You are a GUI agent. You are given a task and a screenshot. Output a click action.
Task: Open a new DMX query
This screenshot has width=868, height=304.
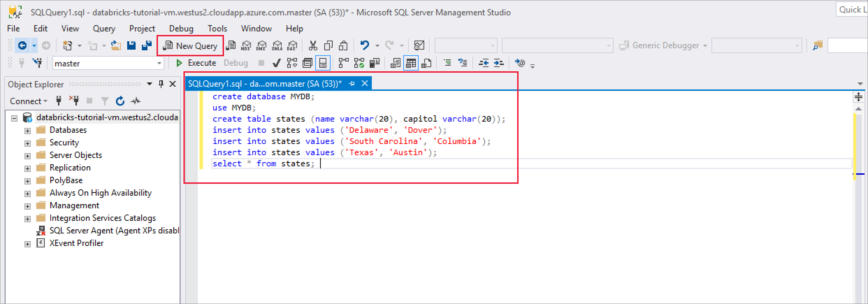pyautogui.click(x=261, y=45)
